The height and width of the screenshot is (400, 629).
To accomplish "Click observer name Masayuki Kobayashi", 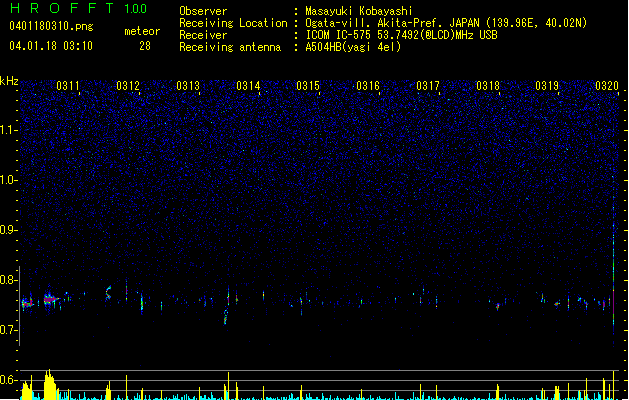I will (359, 11).
